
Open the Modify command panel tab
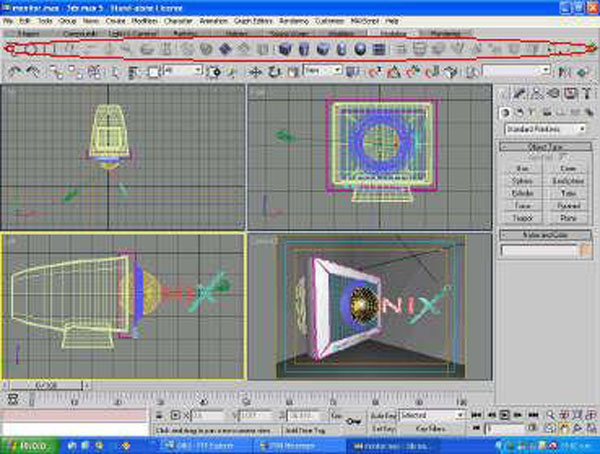519,93
